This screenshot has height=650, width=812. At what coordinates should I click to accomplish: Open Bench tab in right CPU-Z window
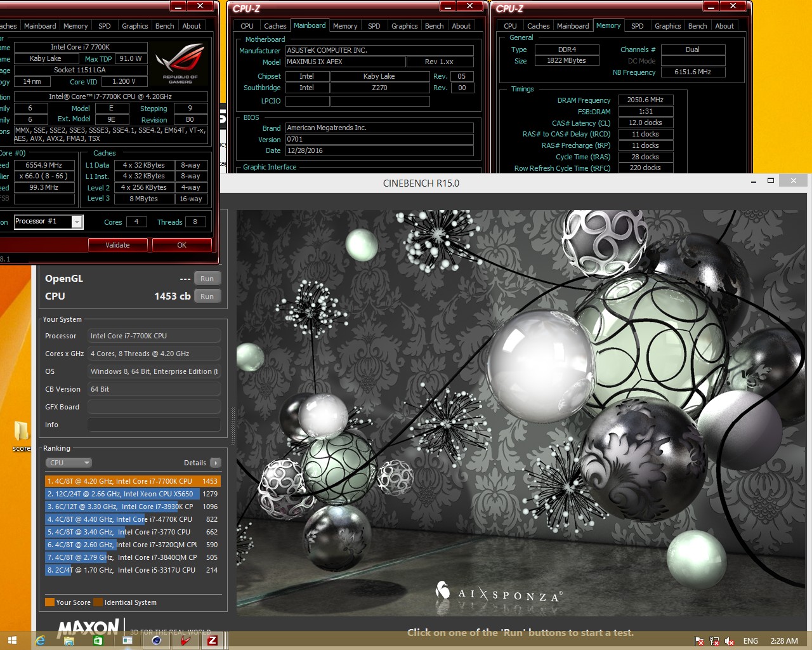[x=697, y=26]
